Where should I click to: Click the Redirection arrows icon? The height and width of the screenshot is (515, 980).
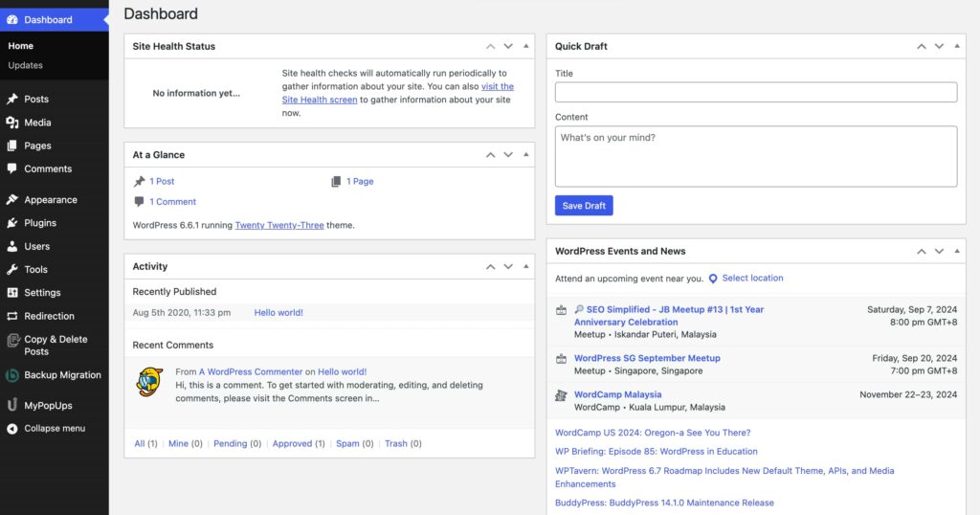point(11,316)
